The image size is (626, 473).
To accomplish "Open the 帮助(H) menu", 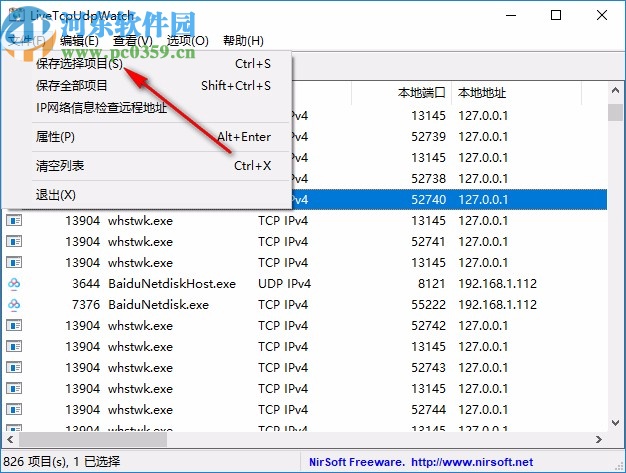I will click(243, 41).
